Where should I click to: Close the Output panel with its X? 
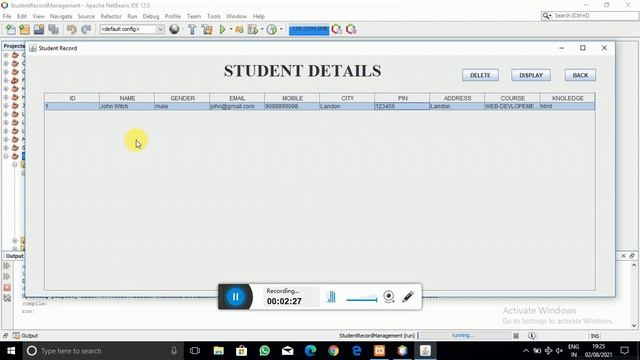tap(623, 256)
